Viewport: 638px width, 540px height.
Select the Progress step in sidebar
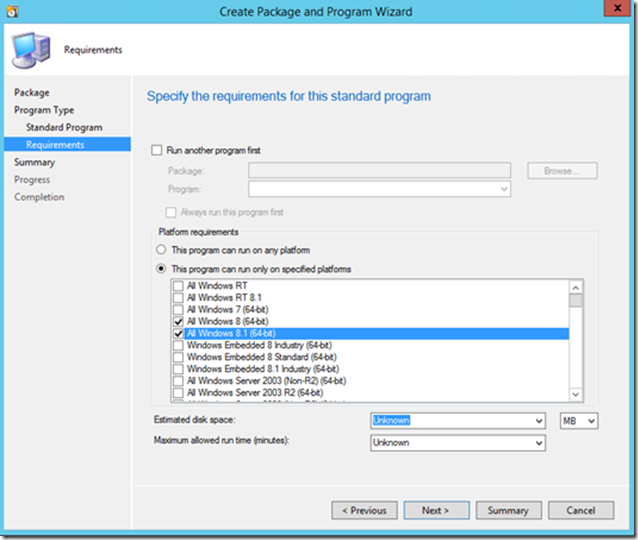(x=32, y=179)
